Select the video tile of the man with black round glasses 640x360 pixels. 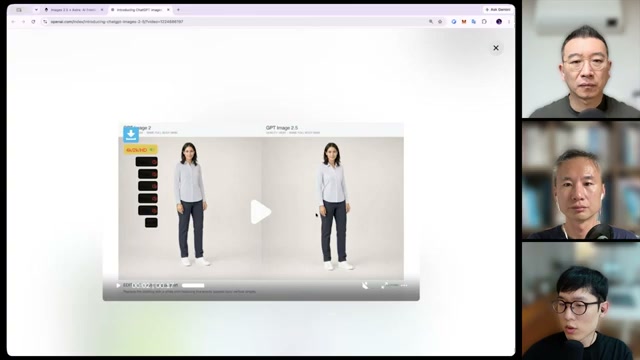click(581, 301)
